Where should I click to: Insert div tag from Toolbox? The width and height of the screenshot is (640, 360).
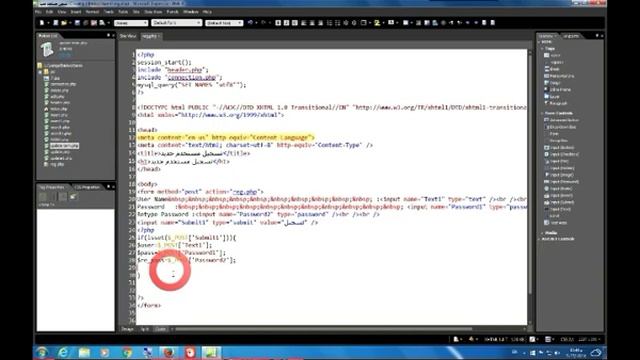pos(552,55)
